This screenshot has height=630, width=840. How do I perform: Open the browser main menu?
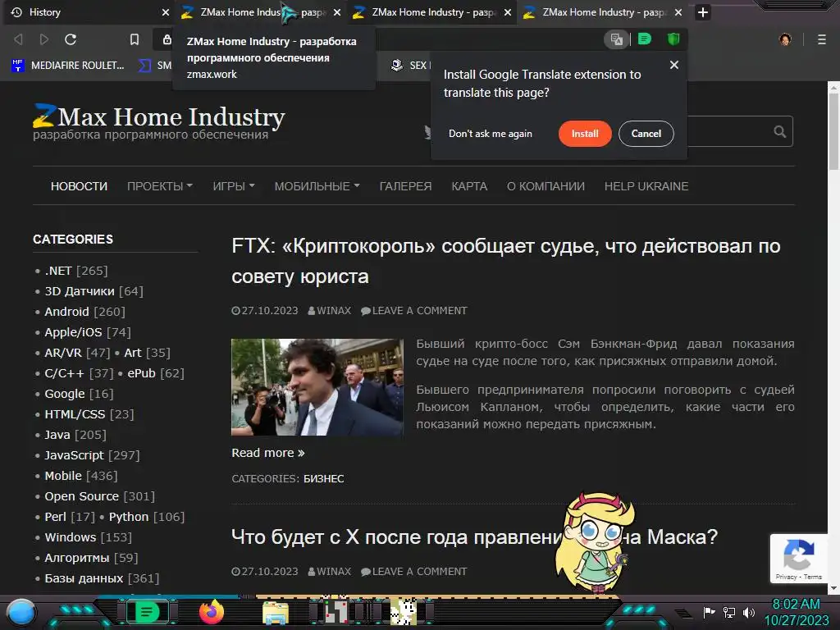coord(821,39)
